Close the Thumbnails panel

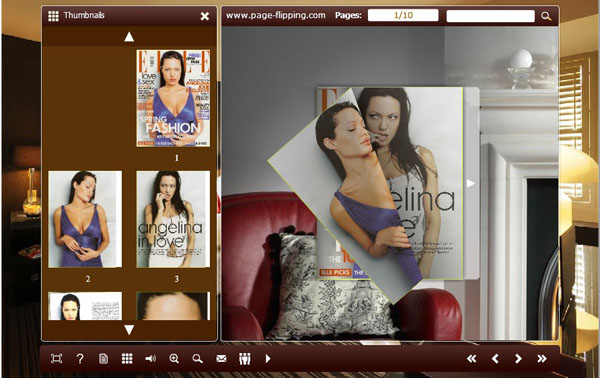[205, 16]
